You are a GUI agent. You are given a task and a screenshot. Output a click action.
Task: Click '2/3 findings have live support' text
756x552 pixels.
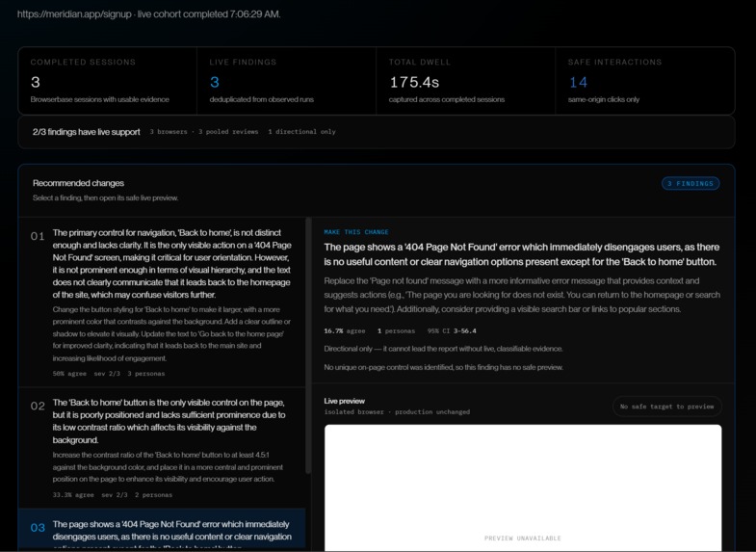87,132
